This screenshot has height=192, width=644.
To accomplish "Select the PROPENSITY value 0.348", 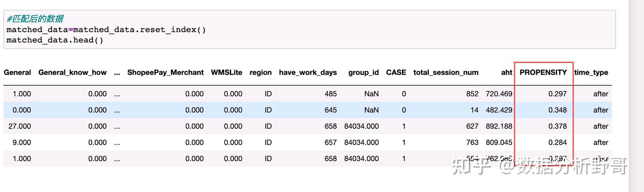I will point(558,110).
